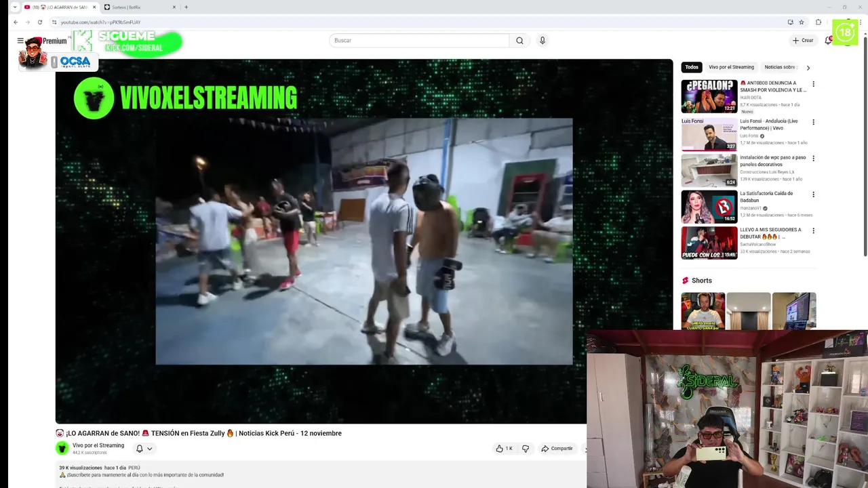Click the red Shorts icon heading
The image size is (868, 488).
pyautogui.click(x=686, y=281)
